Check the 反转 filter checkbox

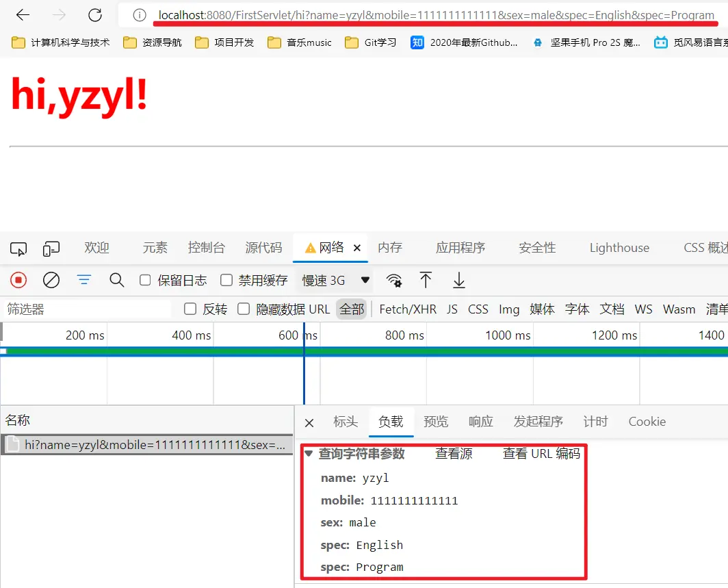pos(190,309)
